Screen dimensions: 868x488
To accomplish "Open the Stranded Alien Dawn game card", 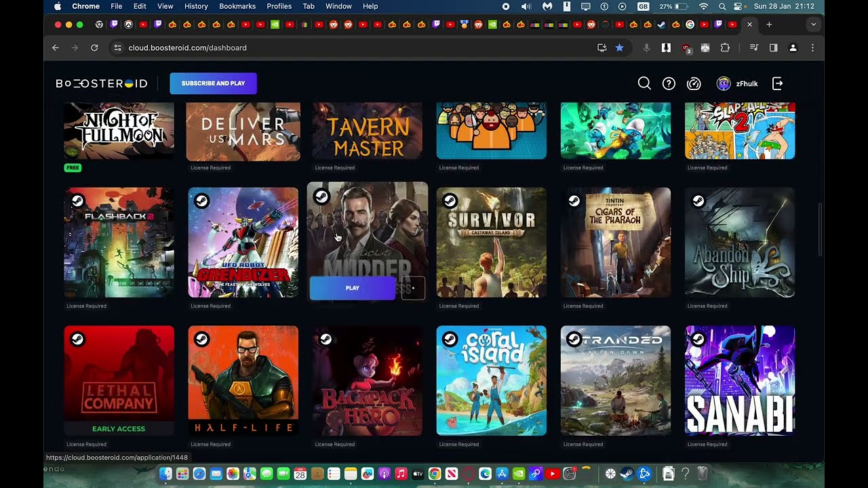I will pyautogui.click(x=616, y=380).
